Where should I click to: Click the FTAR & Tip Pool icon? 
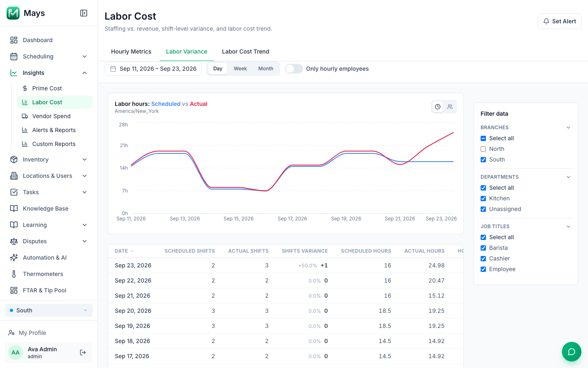coord(14,290)
